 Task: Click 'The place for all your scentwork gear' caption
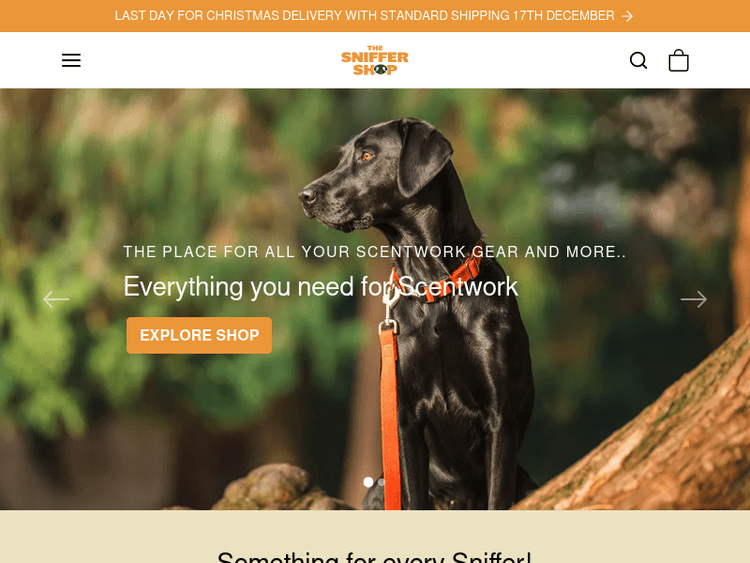(375, 252)
